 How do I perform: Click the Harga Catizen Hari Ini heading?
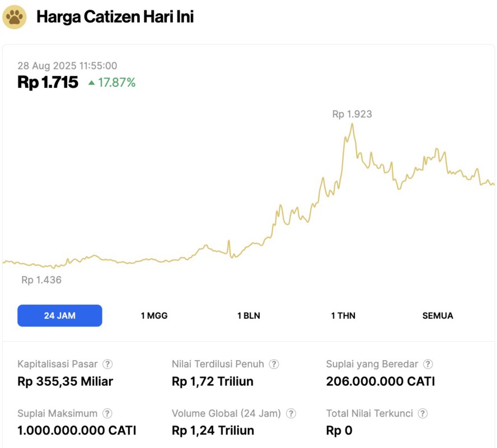[x=115, y=17]
